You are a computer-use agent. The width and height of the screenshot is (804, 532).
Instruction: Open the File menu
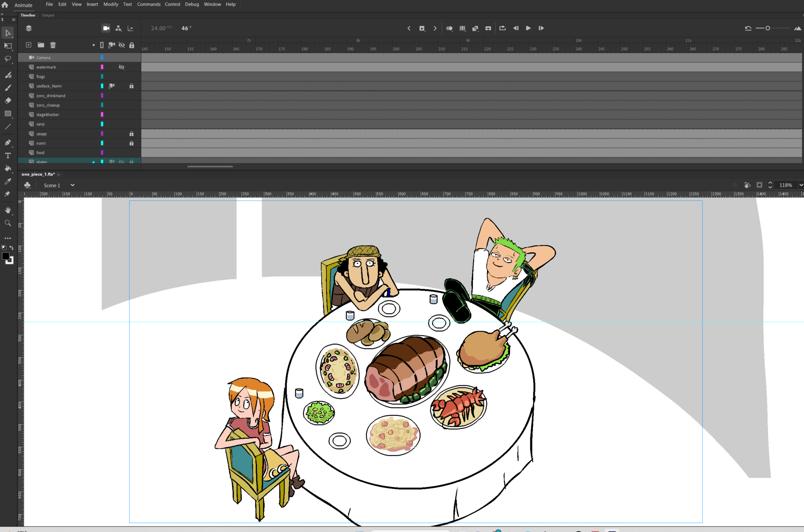[49, 4]
